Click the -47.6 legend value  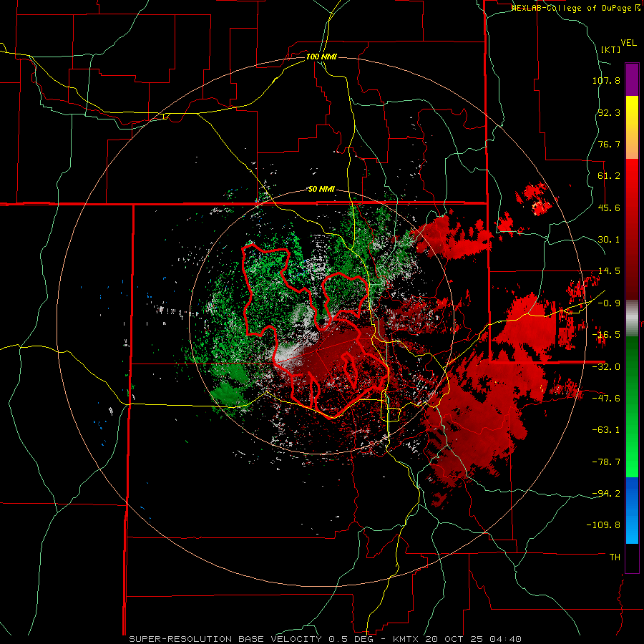(606, 399)
